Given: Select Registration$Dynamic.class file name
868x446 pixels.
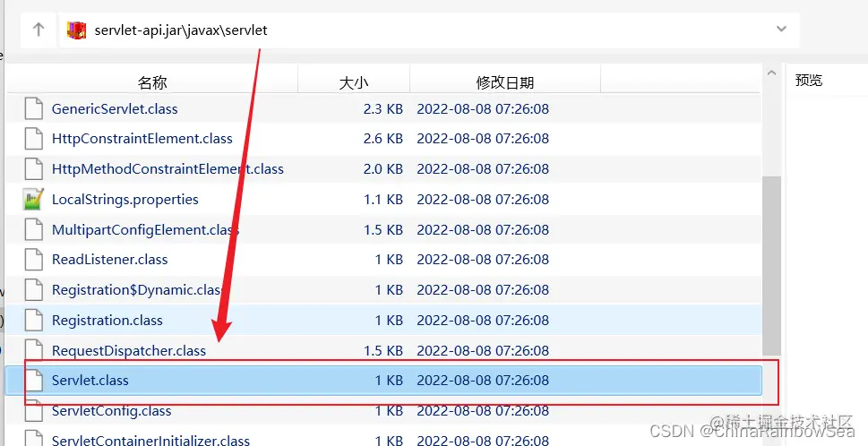Looking at the screenshot, I should [137, 290].
